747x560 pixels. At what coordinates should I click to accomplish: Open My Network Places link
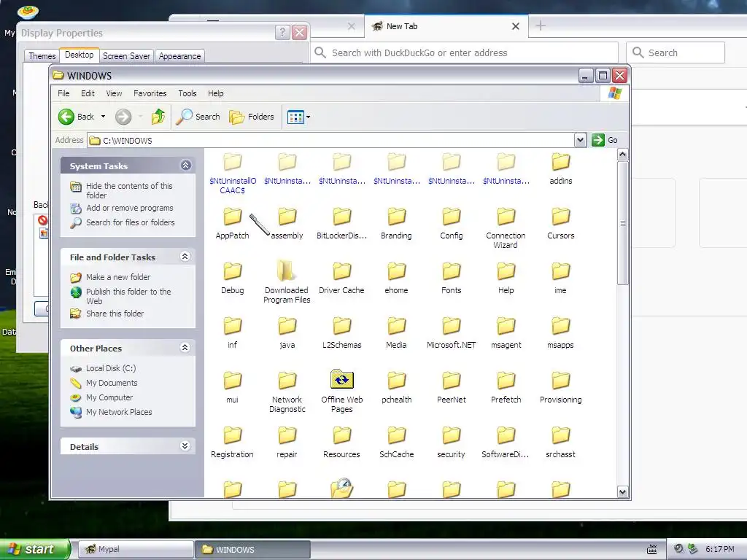tap(119, 412)
